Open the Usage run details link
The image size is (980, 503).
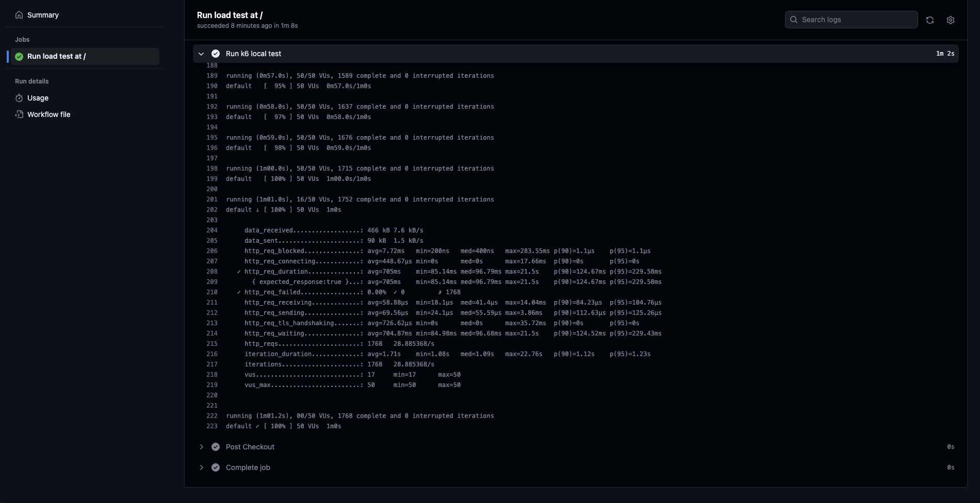38,98
